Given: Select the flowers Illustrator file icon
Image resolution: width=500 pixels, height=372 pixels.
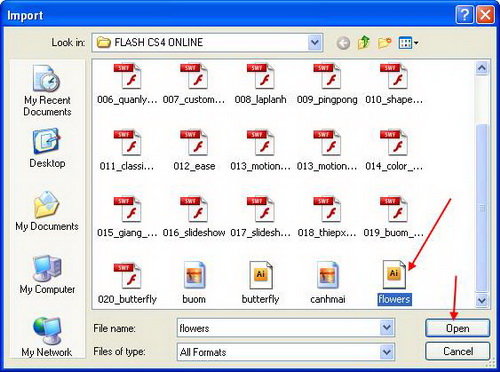Looking at the screenshot, I should click(x=394, y=274).
